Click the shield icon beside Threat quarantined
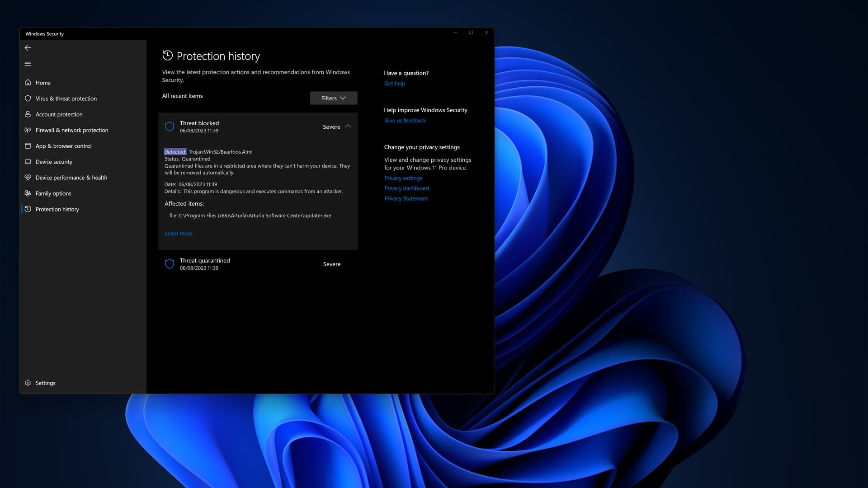868x488 pixels. [x=170, y=264]
